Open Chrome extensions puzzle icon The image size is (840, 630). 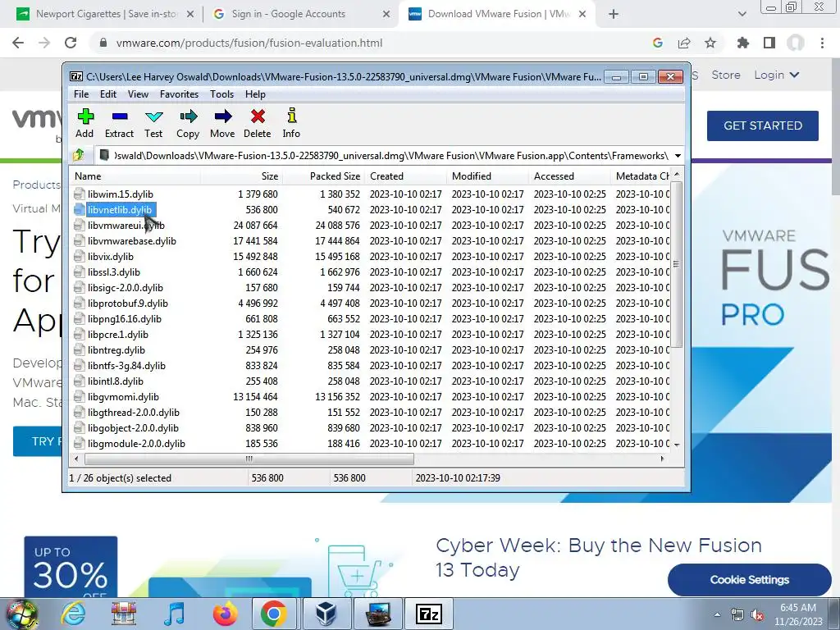click(x=743, y=43)
